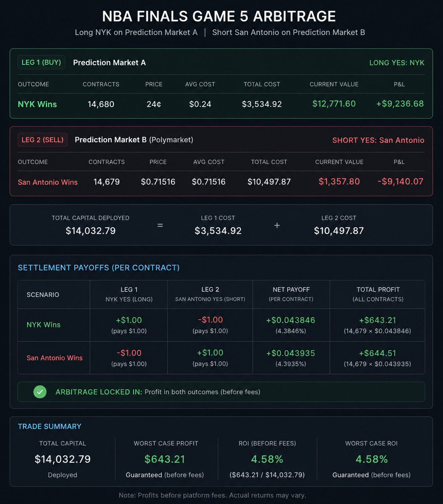Click the CURRENT VALUE header in Leg 1 table
Screen dimensions: 443x504
[334, 84]
